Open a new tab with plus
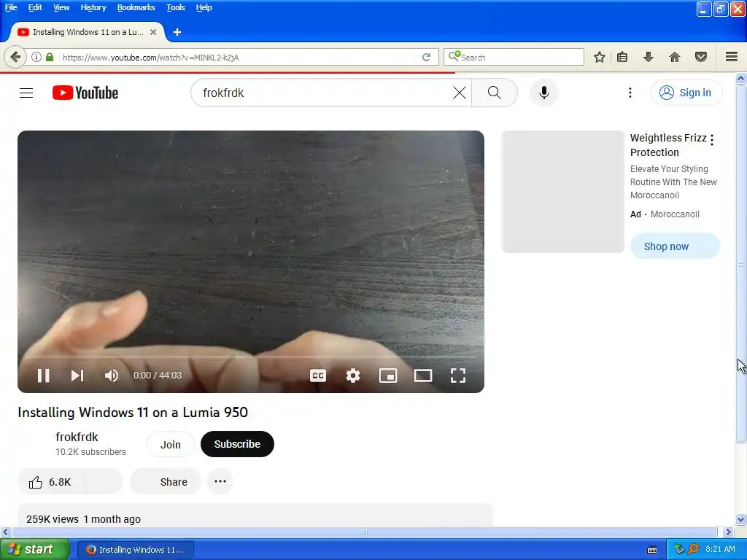 177,32
